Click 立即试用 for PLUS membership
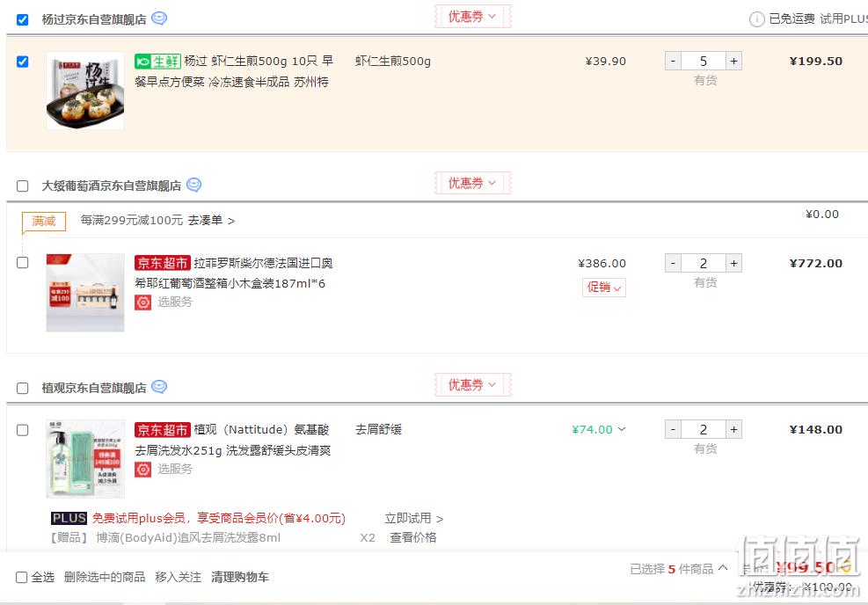868x605 pixels. 414,518
